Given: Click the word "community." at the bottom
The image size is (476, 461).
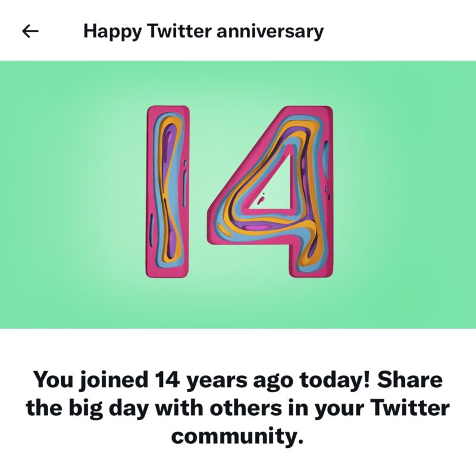Looking at the screenshot, I should point(237,437).
